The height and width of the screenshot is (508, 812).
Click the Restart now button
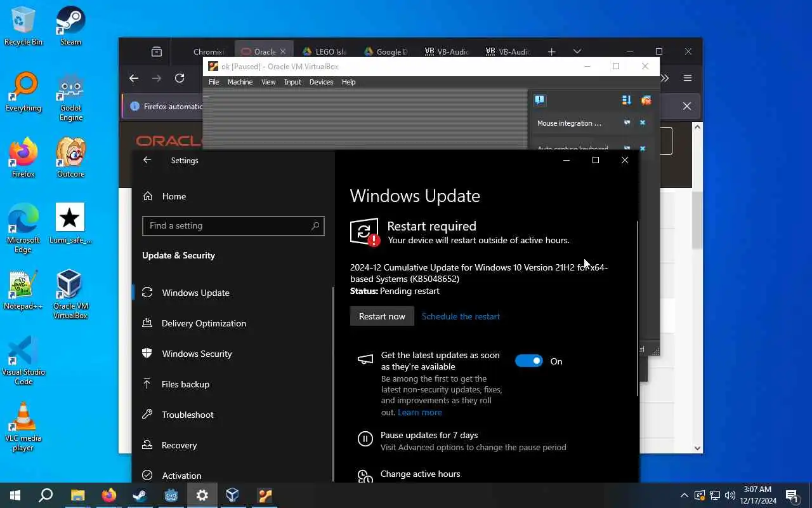coord(382,316)
